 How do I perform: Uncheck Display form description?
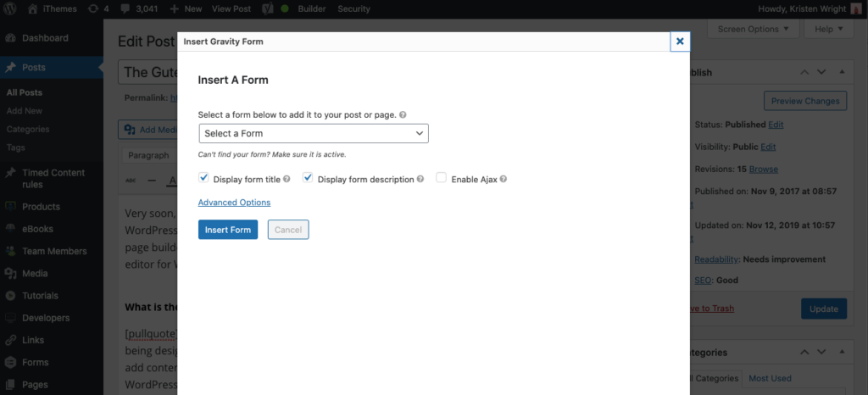tap(308, 178)
